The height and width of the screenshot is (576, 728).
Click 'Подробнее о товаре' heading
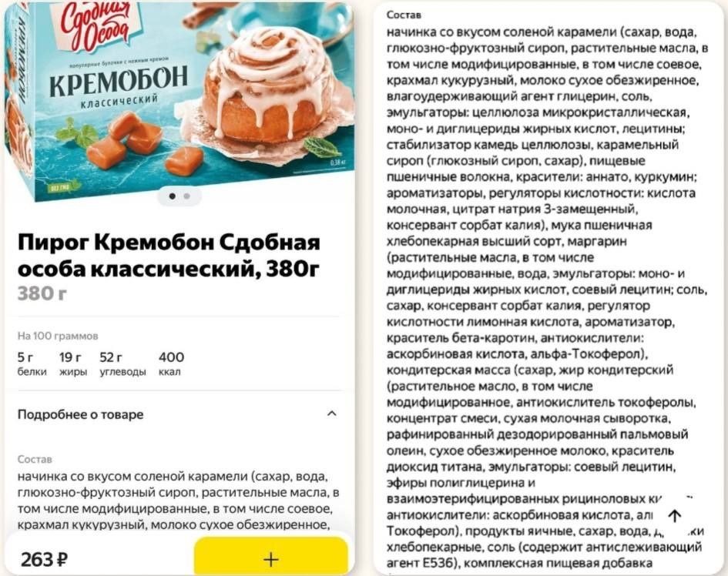pos(80,414)
